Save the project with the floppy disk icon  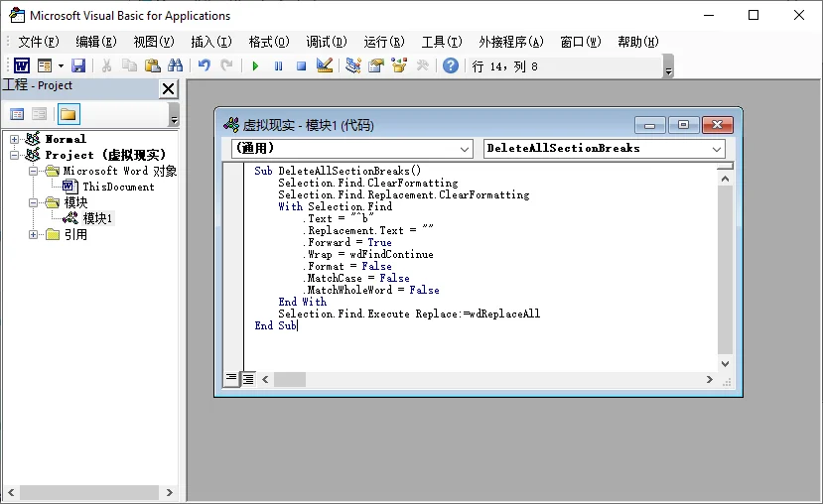coord(78,66)
